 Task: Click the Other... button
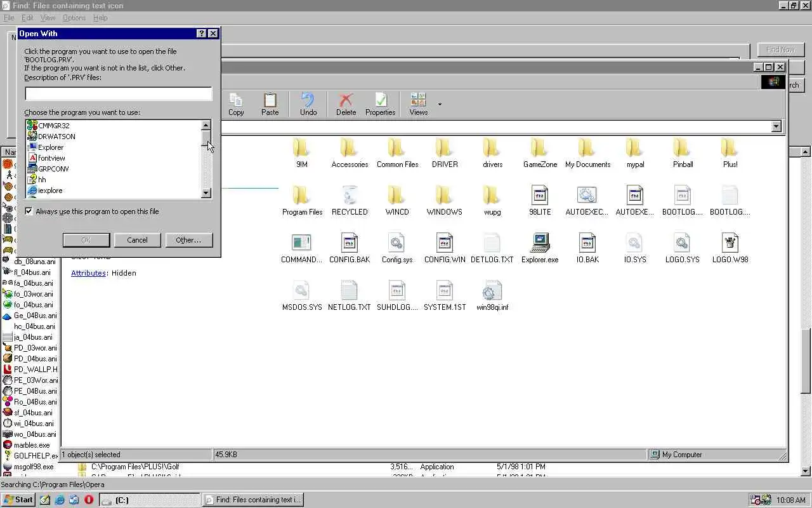coord(188,240)
